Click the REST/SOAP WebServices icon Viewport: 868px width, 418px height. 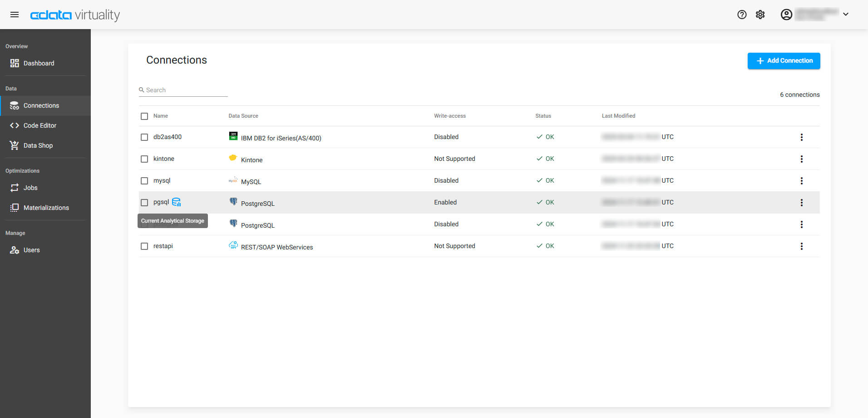(233, 245)
